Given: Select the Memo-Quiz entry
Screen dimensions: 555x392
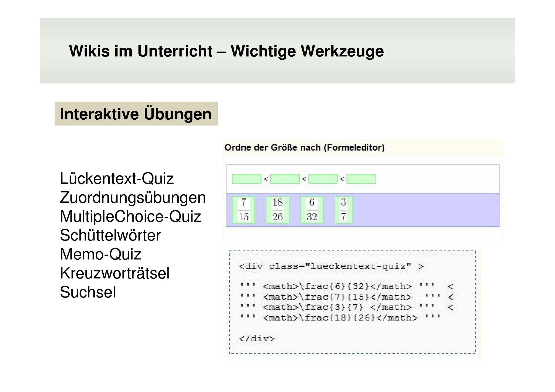Looking at the screenshot, I should [x=101, y=254].
